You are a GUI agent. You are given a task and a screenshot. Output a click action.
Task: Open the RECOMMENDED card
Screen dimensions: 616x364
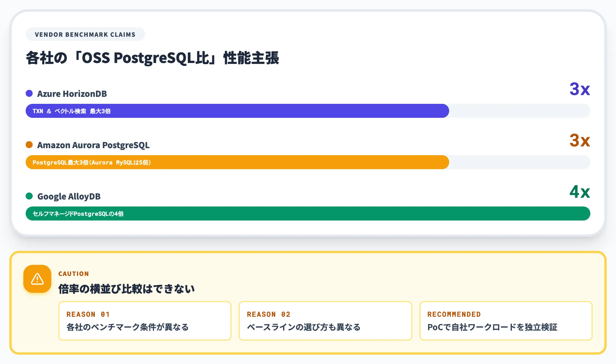click(x=506, y=321)
